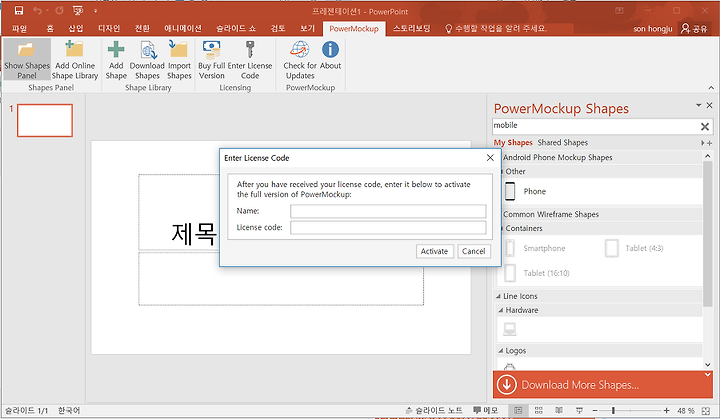Image resolution: width=720 pixels, height=419 pixels.
Task: Click the Name input field
Action: click(388, 211)
